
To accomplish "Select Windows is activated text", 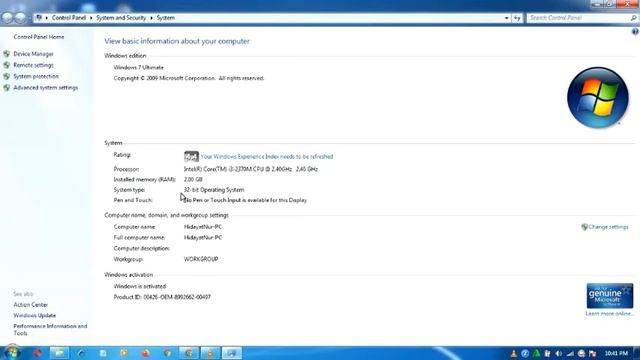I will [x=140, y=287].
